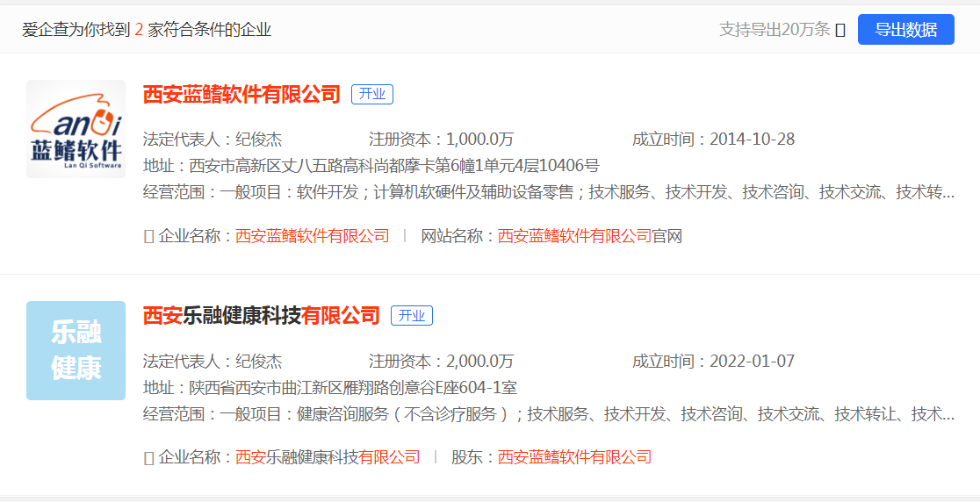The width and height of the screenshot is (980, 502).
Task: Open legal representative 纪俊杰 of 西安蓝鳍软件
Action: coord(259,140)
